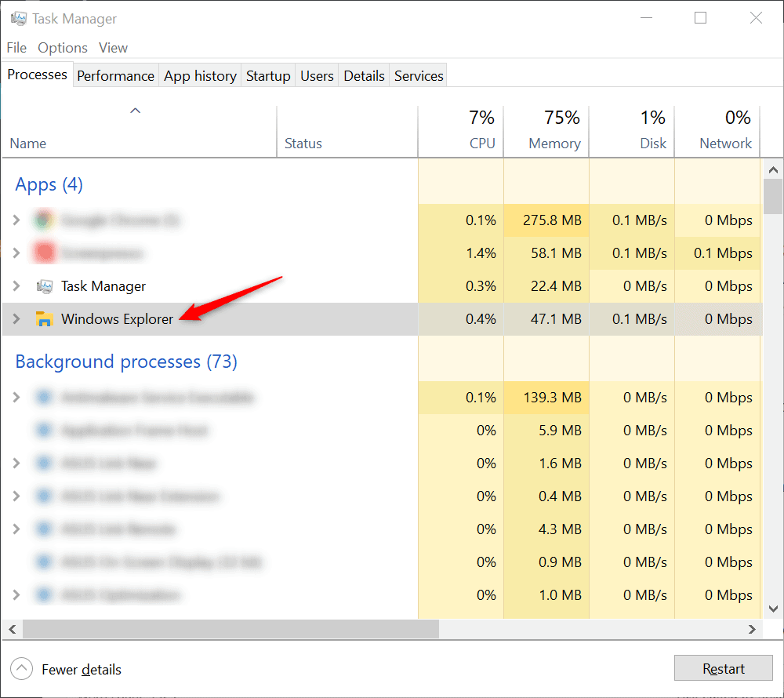Screen dimensions: 784x698
Task: Click the Fewer details label
Action: 82,670
